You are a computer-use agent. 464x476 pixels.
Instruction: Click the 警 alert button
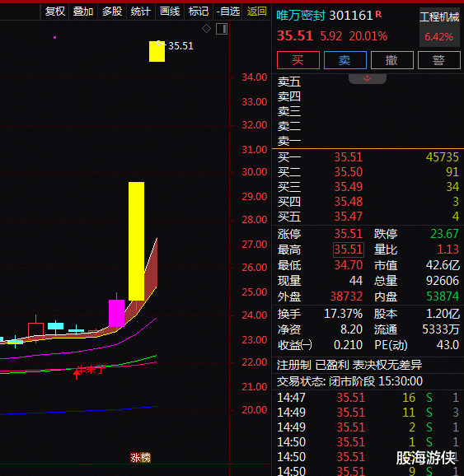pyautogui.click(x=439, y=60)
